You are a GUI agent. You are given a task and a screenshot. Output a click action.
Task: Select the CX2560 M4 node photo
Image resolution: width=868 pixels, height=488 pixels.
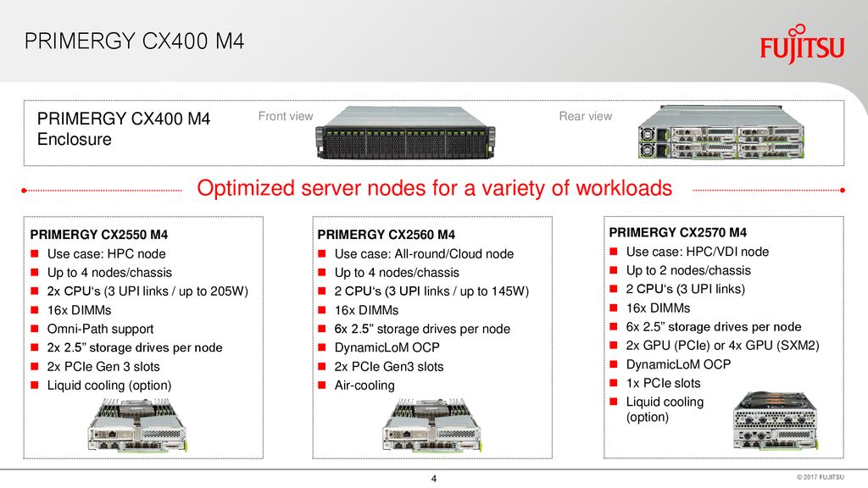[431, 425]
